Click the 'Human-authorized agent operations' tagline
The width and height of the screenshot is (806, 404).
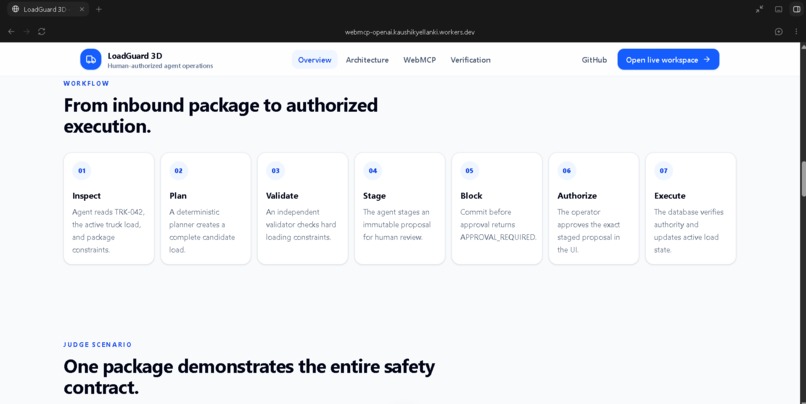(160, 66)
